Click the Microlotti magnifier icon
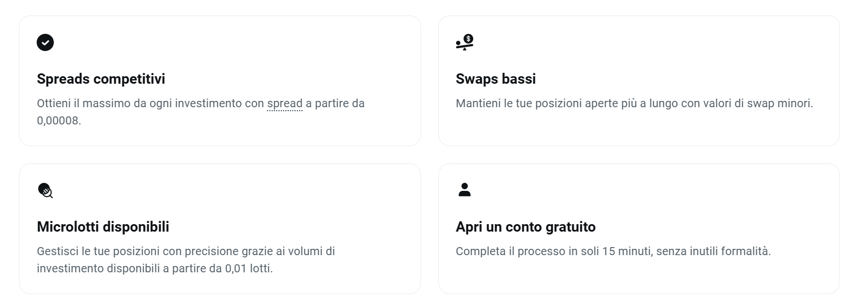Viewport: 868px width, 305px height. click(x=45, y=190)
